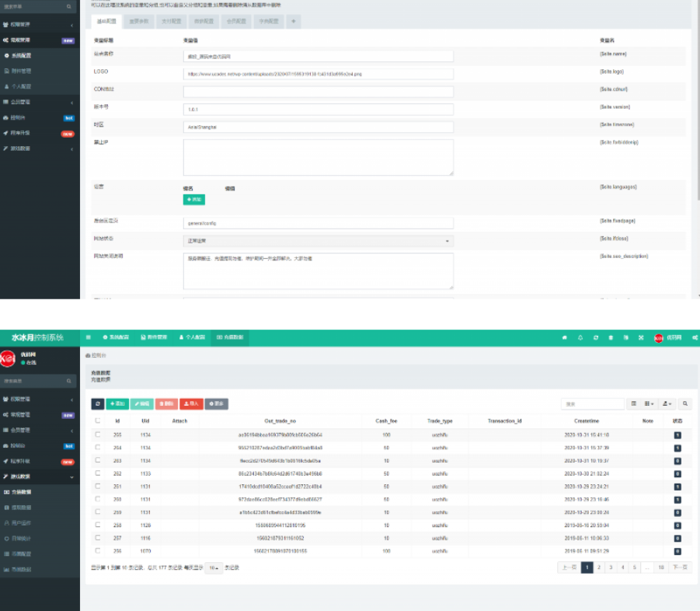
Task: Open clock-icon item in lower sidebar submenu
Action: [40, 539]
